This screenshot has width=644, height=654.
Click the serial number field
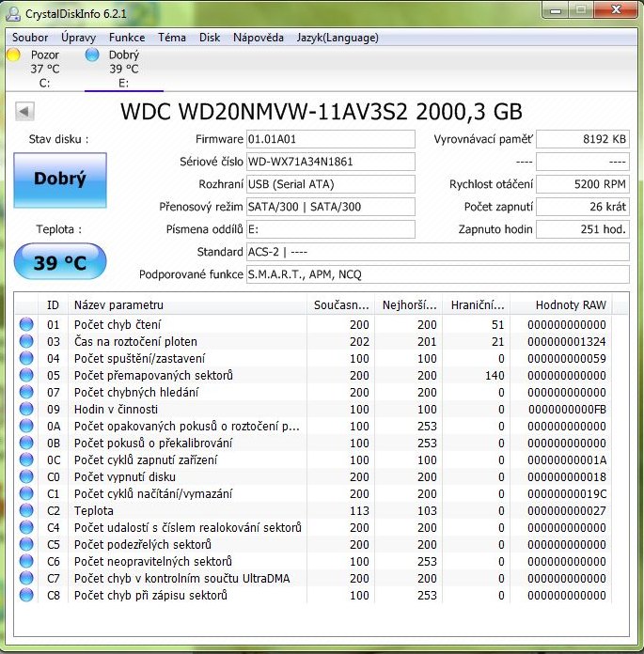pyautogui.click(x=329, y=162)
